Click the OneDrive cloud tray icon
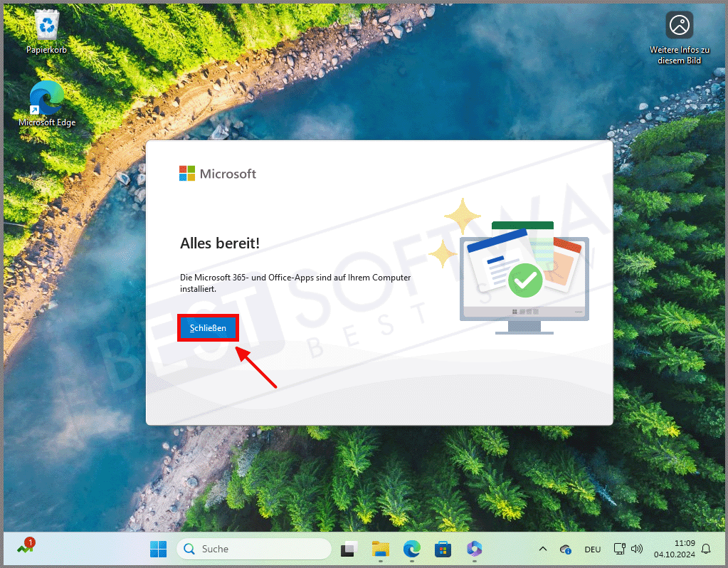This screenshot has height=568, width=728. click(565, 549)
